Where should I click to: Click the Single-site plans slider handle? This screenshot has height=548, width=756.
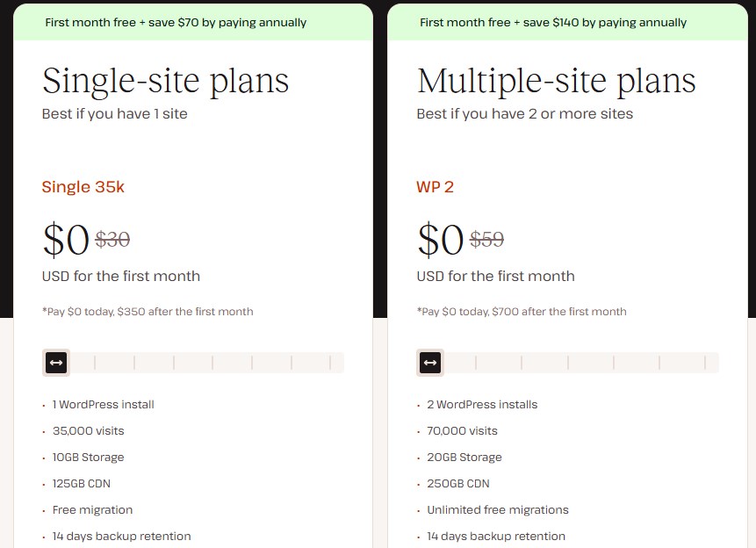[x=56, y=363]
